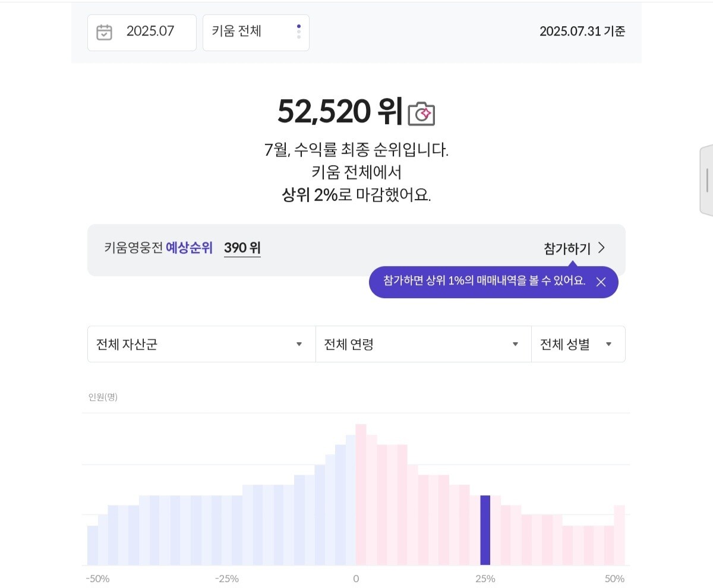Expand the 전체 성별 dropdown
The height and width of the screenshot is (588, 713).
[x=578, y=344]
